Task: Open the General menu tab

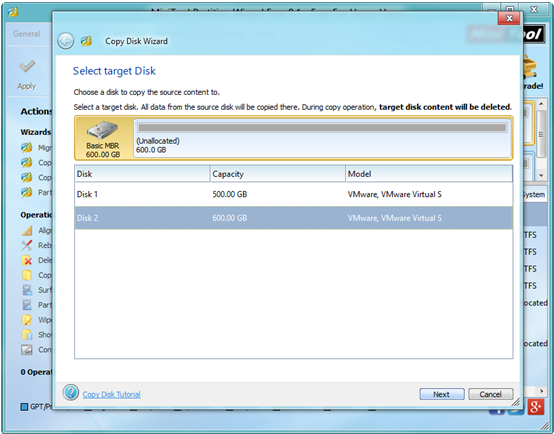Action: pos(27,34)
